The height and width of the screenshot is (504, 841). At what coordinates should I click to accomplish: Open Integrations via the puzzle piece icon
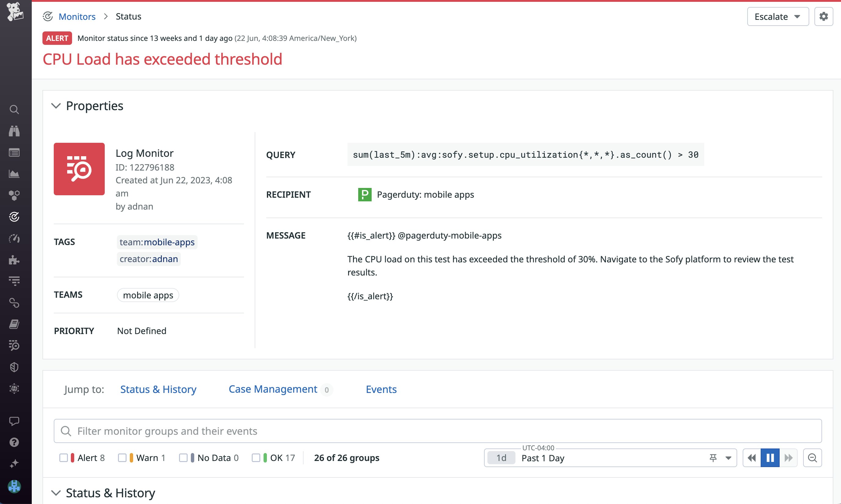14,260
